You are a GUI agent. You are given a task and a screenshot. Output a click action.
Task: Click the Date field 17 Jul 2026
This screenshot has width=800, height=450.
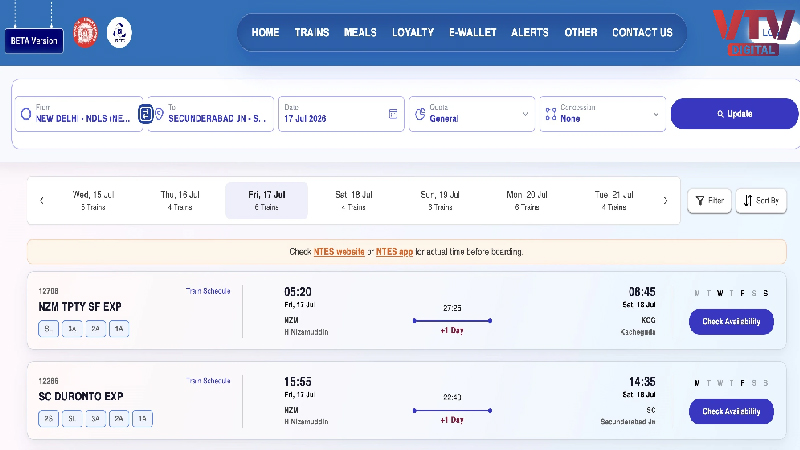pyautogui.click(x=341, y=114)
